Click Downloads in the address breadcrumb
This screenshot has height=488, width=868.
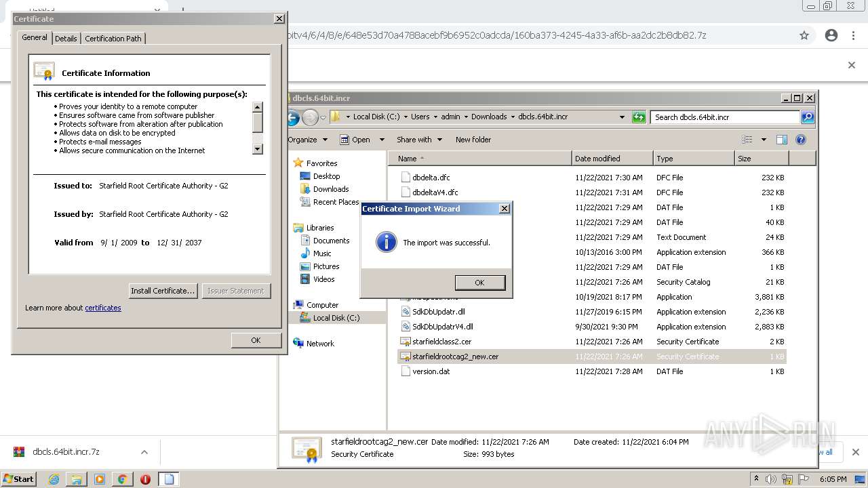click(x=489, y=117)
